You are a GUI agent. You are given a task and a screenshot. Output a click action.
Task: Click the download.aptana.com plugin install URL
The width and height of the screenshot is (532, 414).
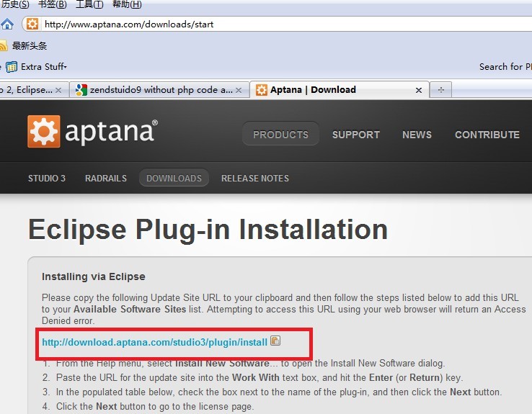(155, 342)
